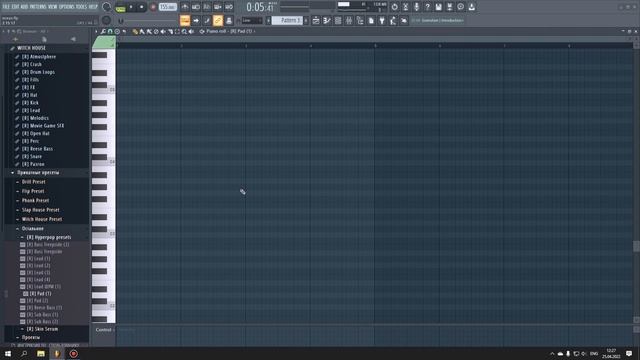Select the previous pattern arrow
640x360 pixels.
pyautogui.click(x=268, y=20)
